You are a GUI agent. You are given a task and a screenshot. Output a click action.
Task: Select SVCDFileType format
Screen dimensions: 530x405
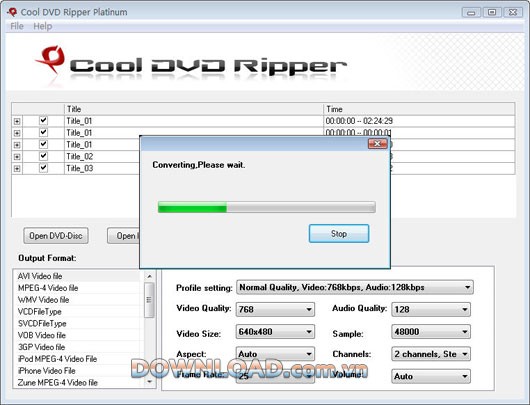[77, 324]
